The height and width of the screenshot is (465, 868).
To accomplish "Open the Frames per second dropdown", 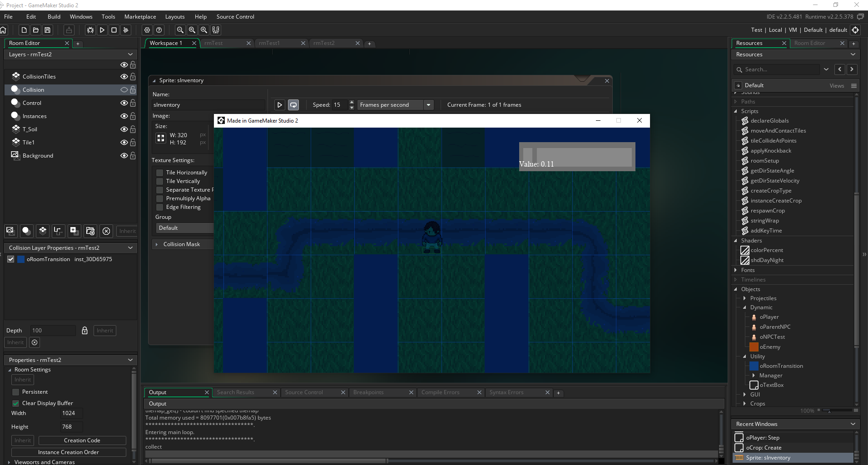I will (428, 105).
